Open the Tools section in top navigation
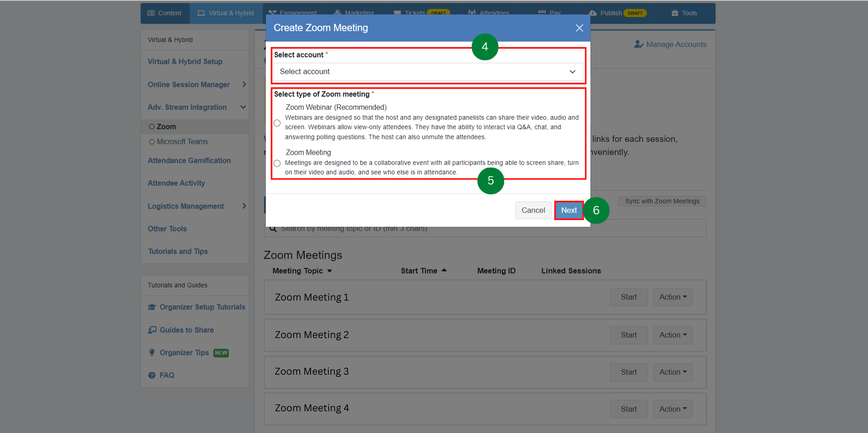Screen dimensions: 868x433 [684, 13]
